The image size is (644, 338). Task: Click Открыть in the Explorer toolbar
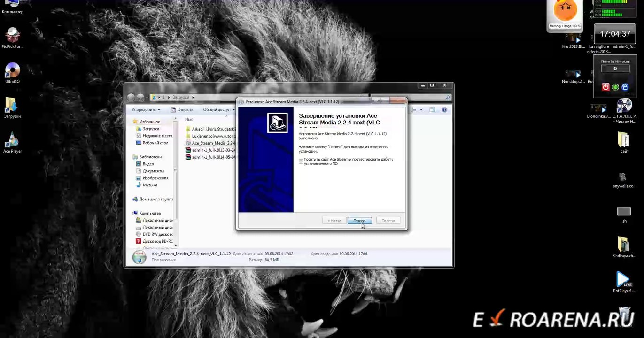coord(182,110)
